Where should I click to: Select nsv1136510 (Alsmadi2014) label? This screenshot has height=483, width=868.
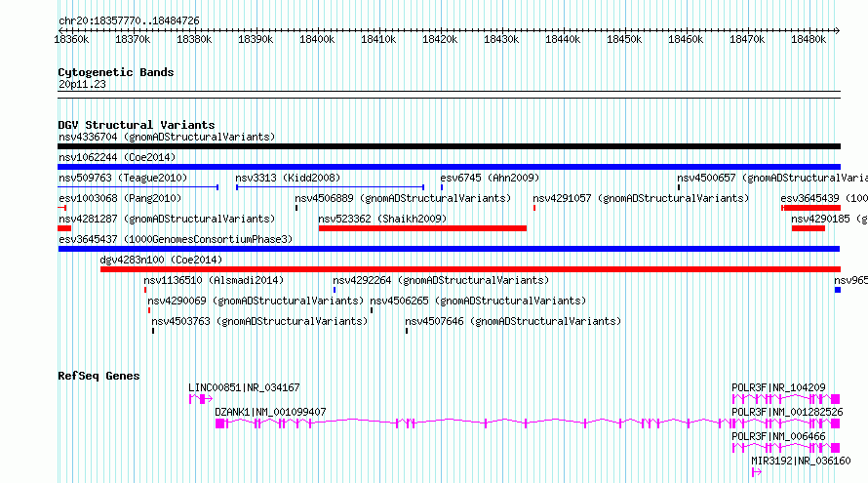click(214, 280)
